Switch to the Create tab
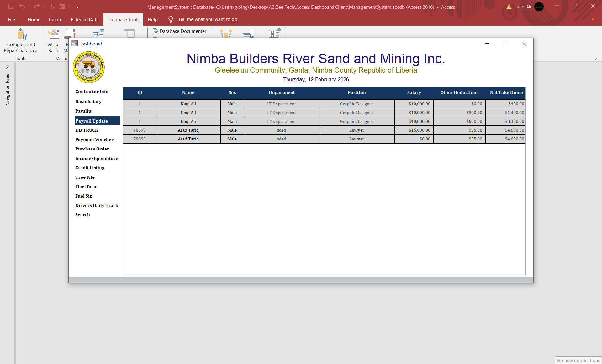This screenshot has width=602, height=364. coord(55,19)
